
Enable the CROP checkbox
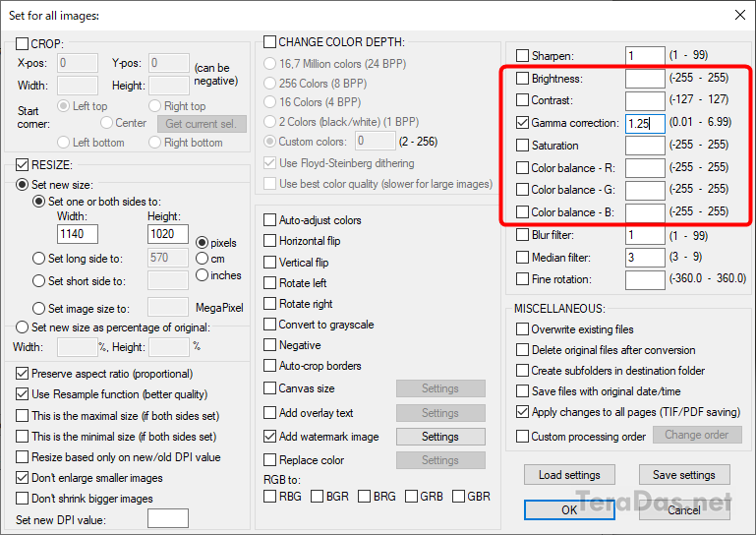[x=23, y=44]
